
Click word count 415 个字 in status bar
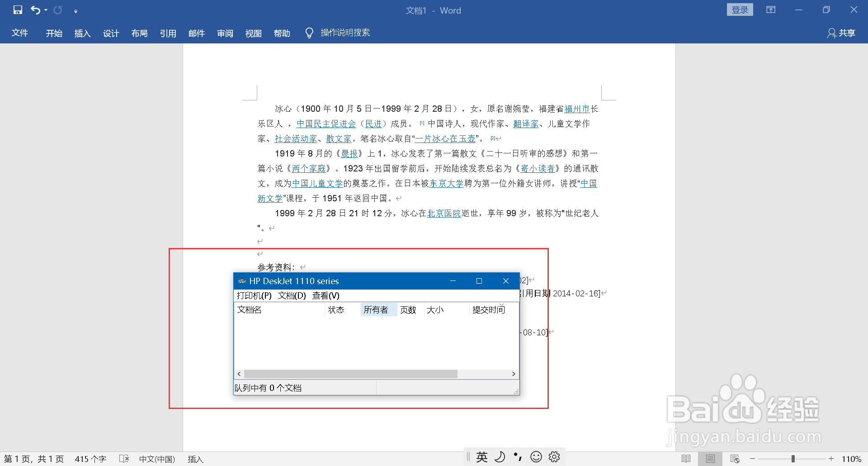90,459
